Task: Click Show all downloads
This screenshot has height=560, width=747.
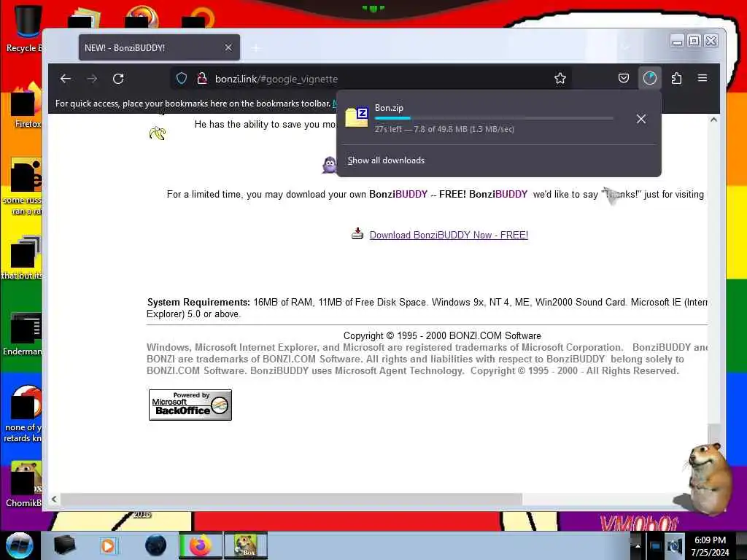Action: [x=386, y=160]
